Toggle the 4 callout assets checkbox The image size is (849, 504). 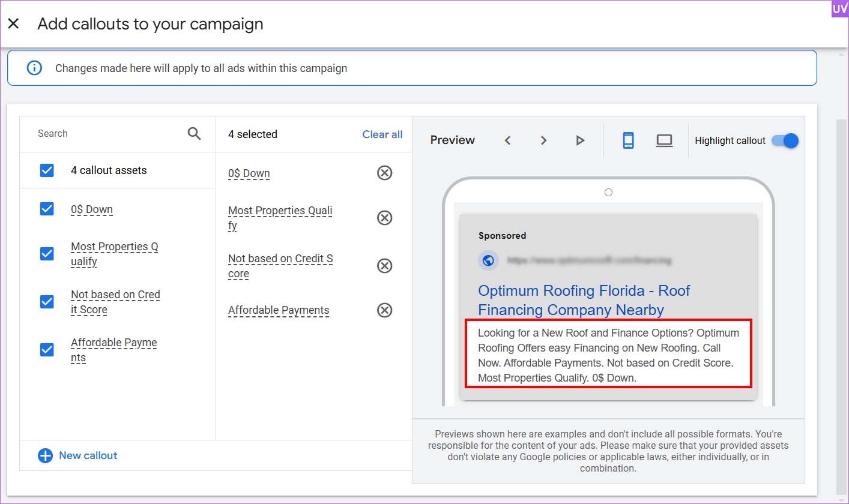point(47,170)
